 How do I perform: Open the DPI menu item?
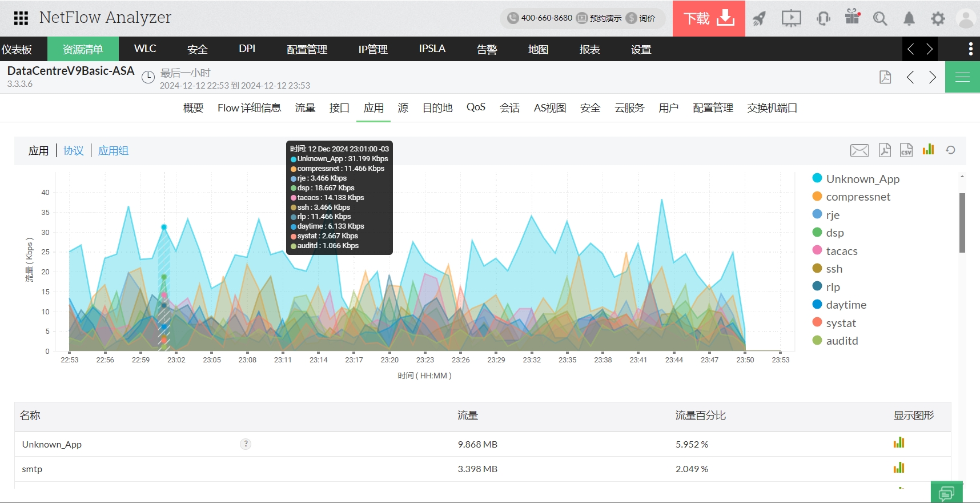[247, 49]
